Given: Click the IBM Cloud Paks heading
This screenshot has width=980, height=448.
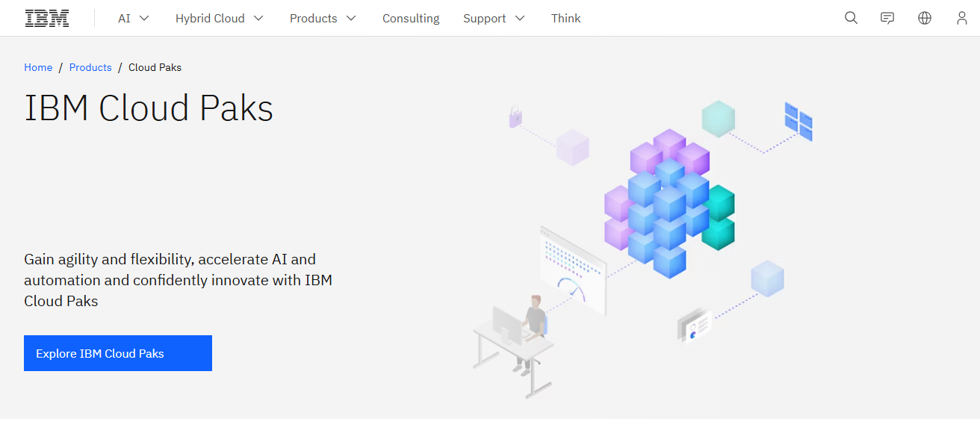Looking at the screenshot, I should 149,108.
